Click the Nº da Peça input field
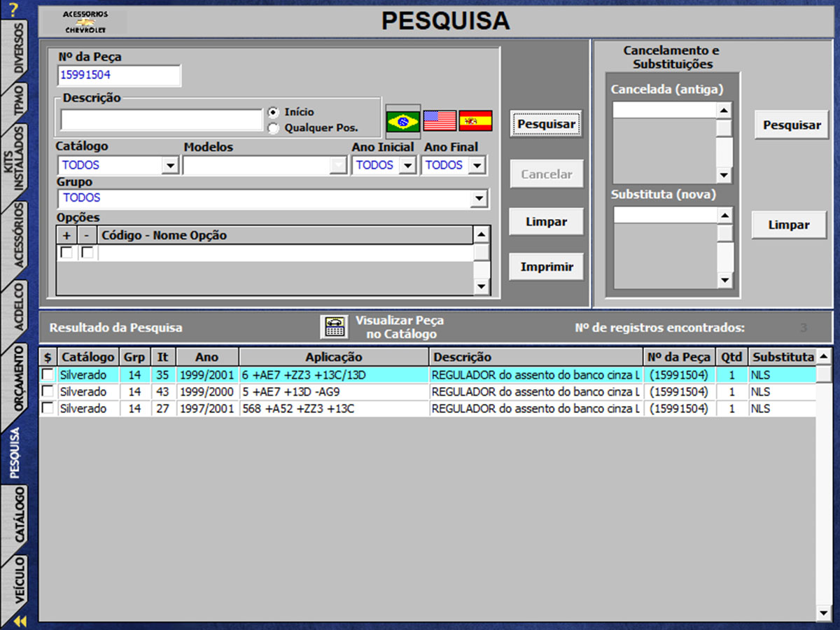Viewport: 840px width, 630px height. click(x=119, y=76)
